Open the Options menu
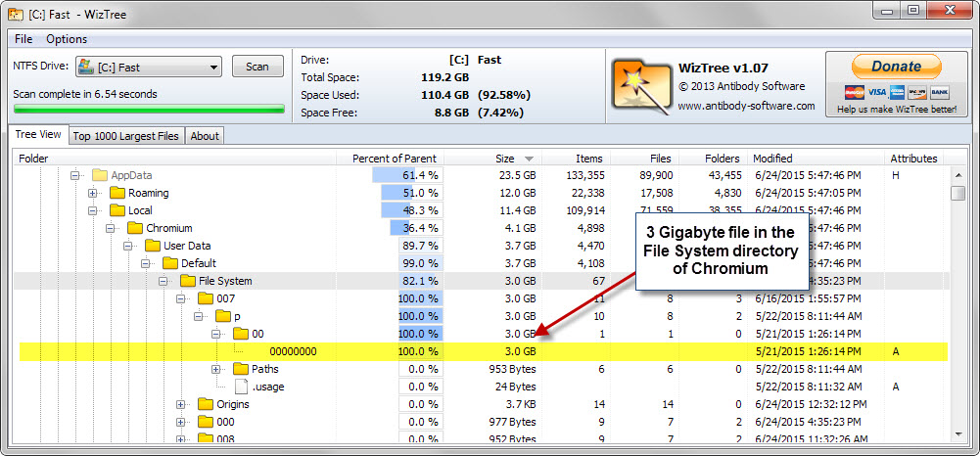 (x=67, y=39)
